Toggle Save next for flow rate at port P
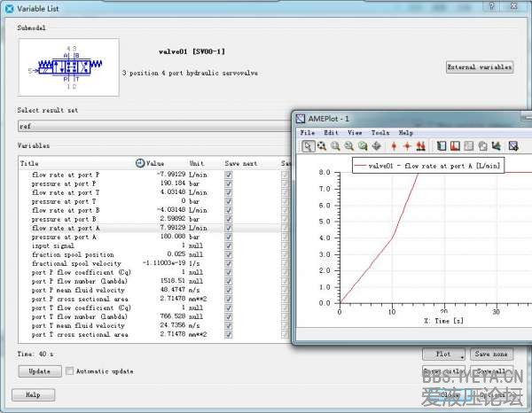 229,175
